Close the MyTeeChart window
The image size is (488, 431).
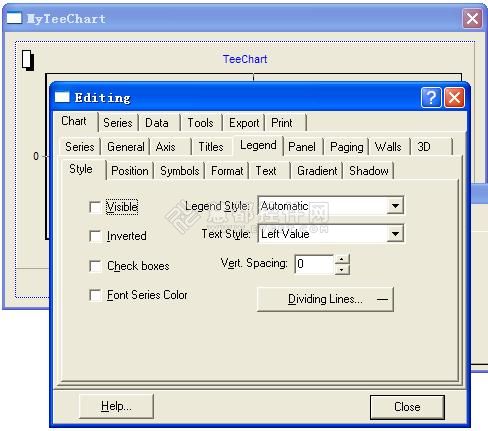pos(472,18)
